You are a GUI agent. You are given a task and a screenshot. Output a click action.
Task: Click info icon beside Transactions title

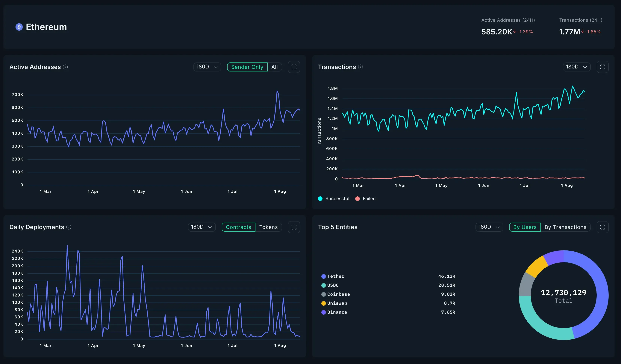click(x=360, y=67)
